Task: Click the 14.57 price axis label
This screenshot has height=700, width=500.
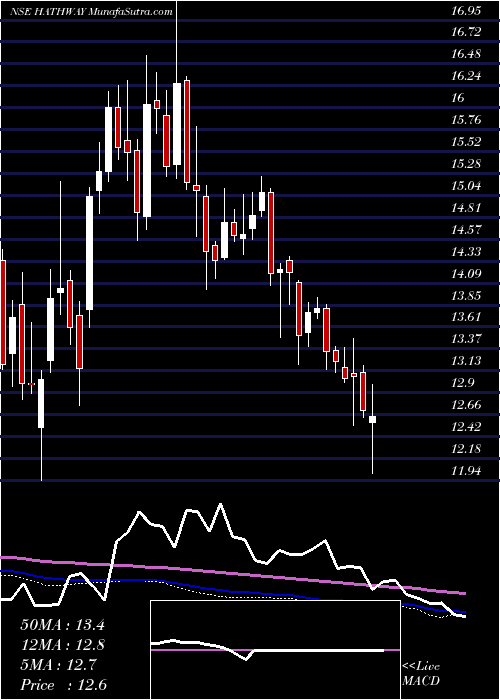Action: point(467,230)
